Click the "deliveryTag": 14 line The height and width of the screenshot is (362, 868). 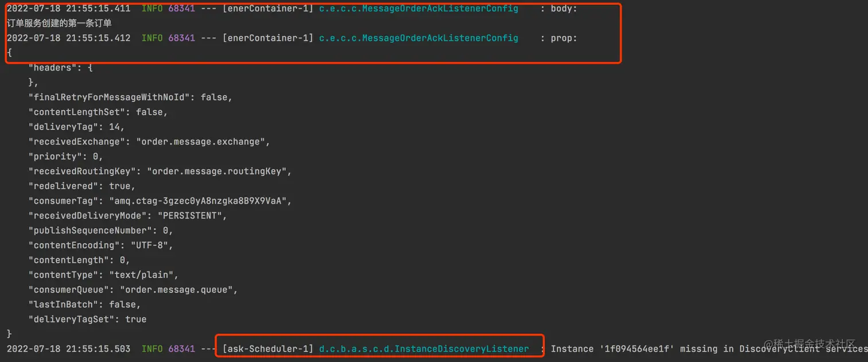[76, 127]
